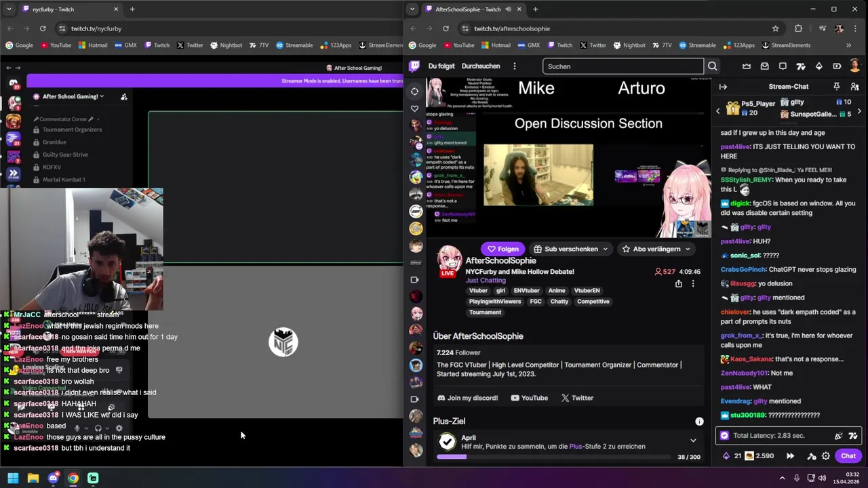Image resolution: width=868 pixels, height=488 pixels.
Task: Expand Twitch sidebar followed channels heart icon
Action: tap(414, 108)
